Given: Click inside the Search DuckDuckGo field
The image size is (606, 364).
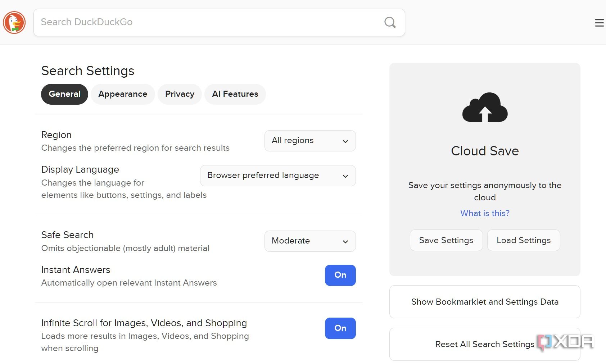Looking at the screenshot, I should [219, 22].
